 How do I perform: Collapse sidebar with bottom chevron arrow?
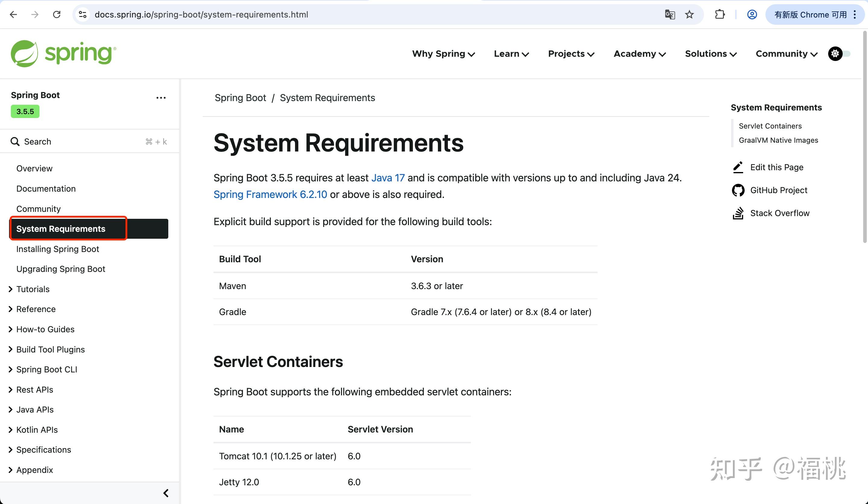(x=166, y=493)
